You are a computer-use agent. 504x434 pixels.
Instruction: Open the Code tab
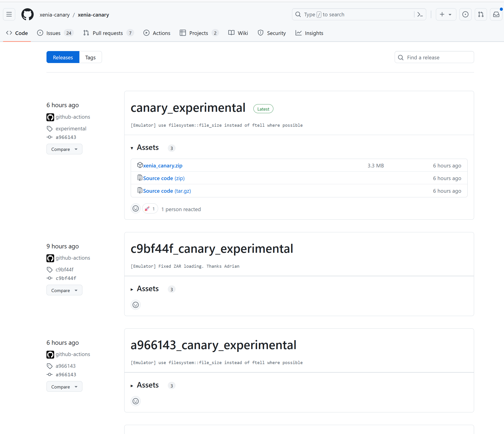(x=17, y=33)
